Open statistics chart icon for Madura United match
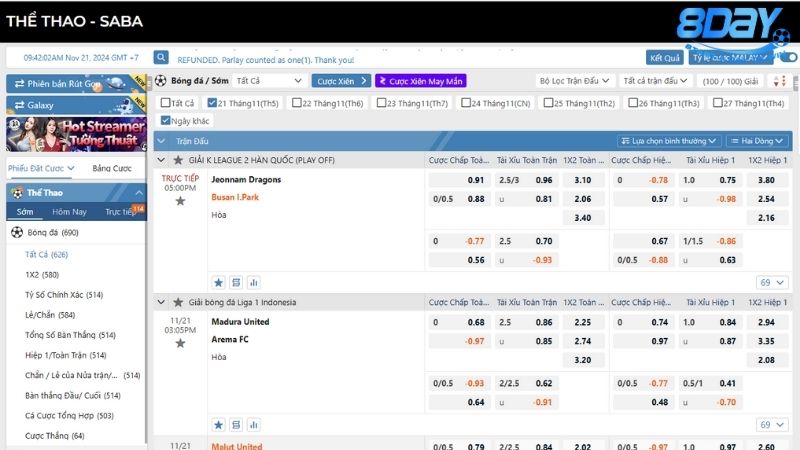This screenshot has width=800, height=450. coord(254,424)
